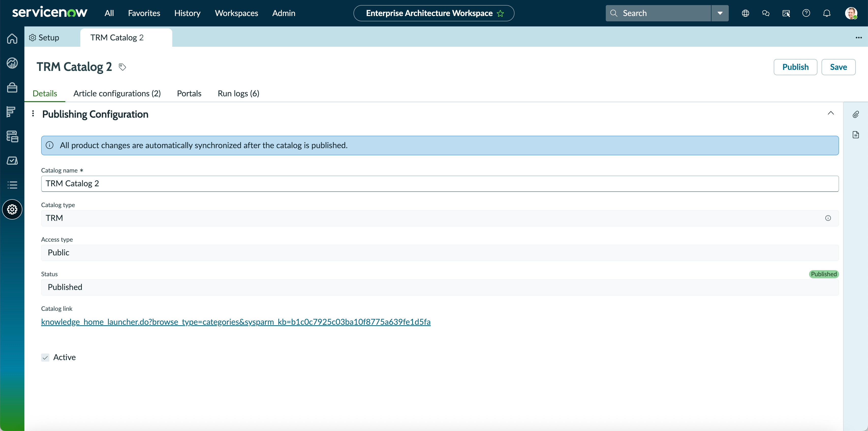This screenshot has height=431, width=868.
Task: Open the Admin menu
Action: click(x=284, y=13)
